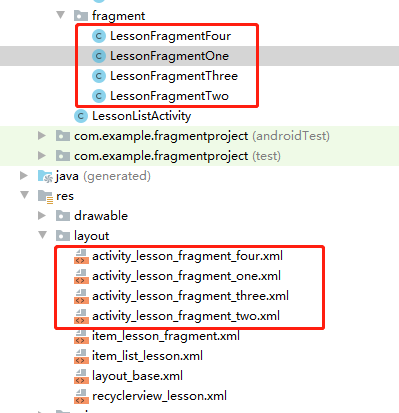Open layout_base.xml
The height and width of the screenshot is (413, 399).
point(137,376)
